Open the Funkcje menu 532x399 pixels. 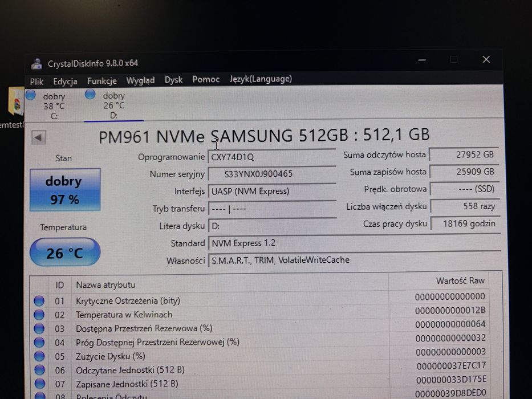[x=102, y=81]
